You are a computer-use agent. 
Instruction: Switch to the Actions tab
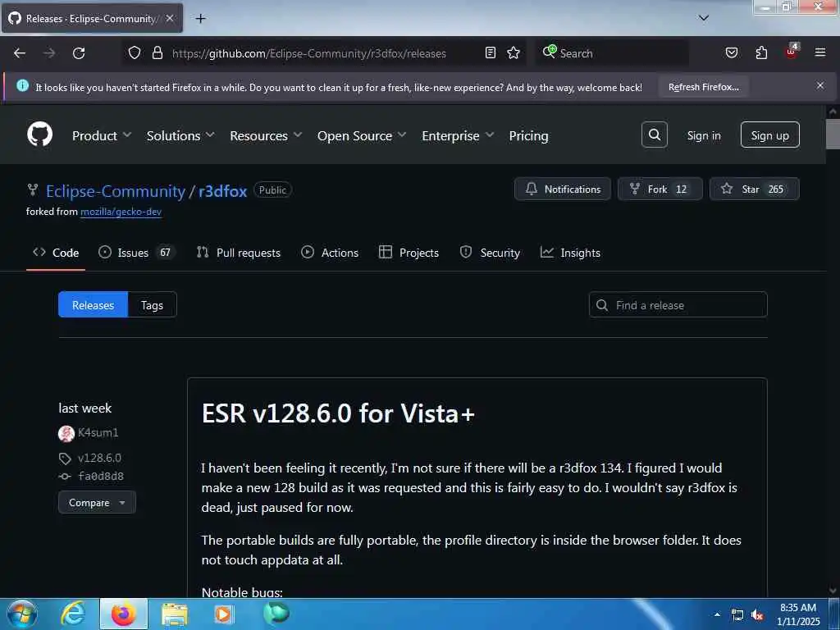pyautogui.click(x=330, y=253)
